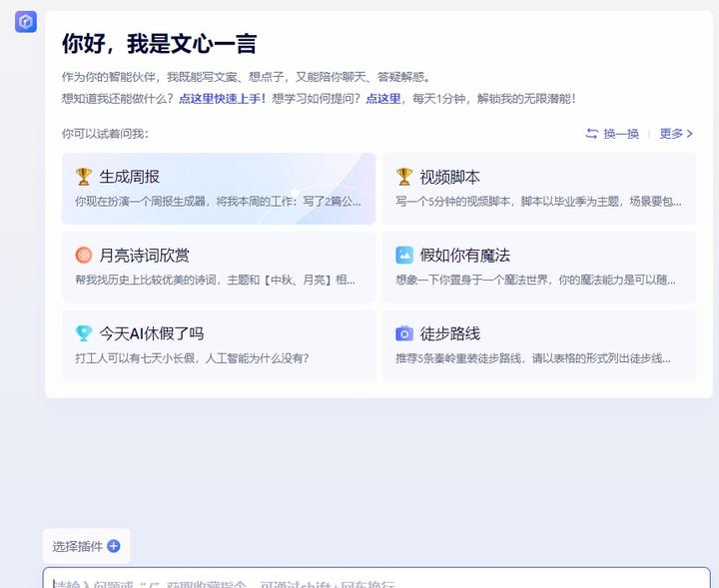The height and width of the screenshot is (588, 719).
Task: Select the 假如你有魔法 prompt card
Action: click(539, 268)
